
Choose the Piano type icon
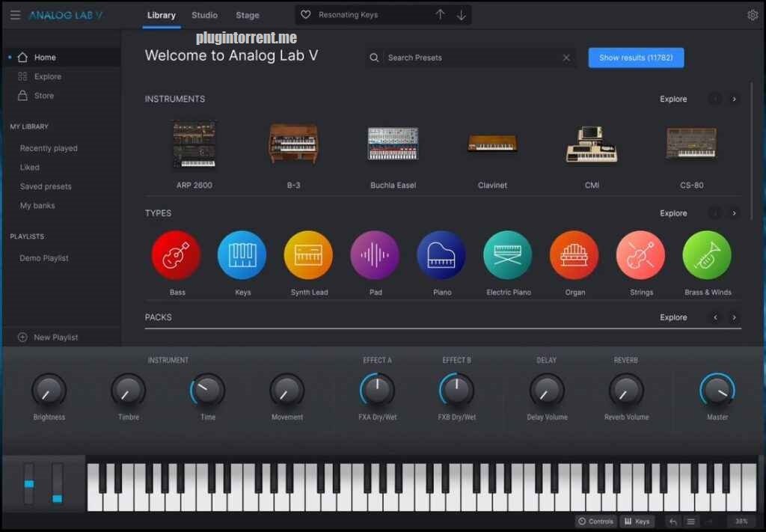tap(441, 255)
